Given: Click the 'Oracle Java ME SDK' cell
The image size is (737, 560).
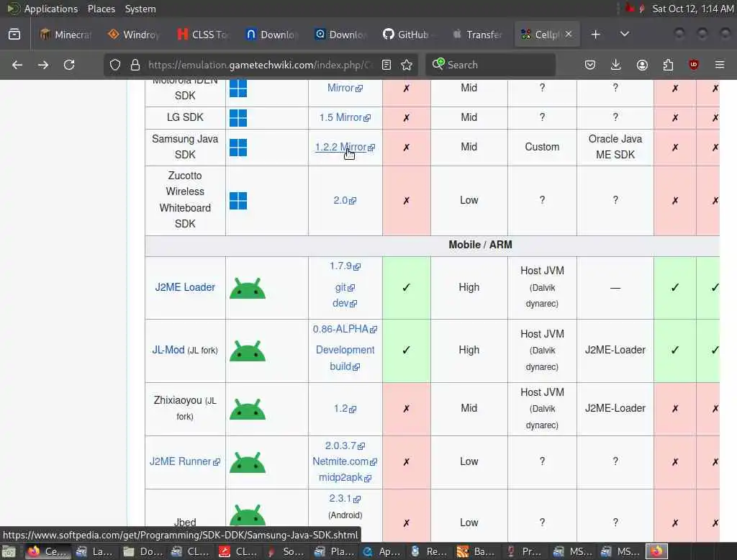Looking at the screenshot, I should tap(615, 147).
